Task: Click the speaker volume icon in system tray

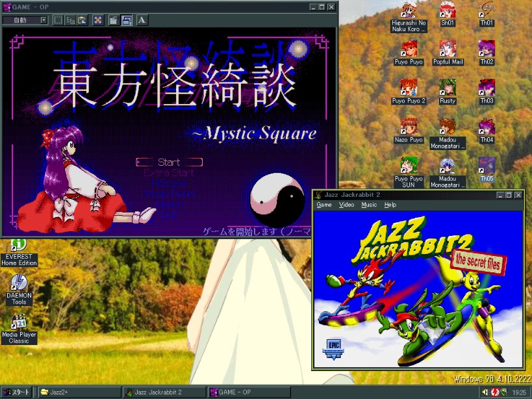Action: 485,393
